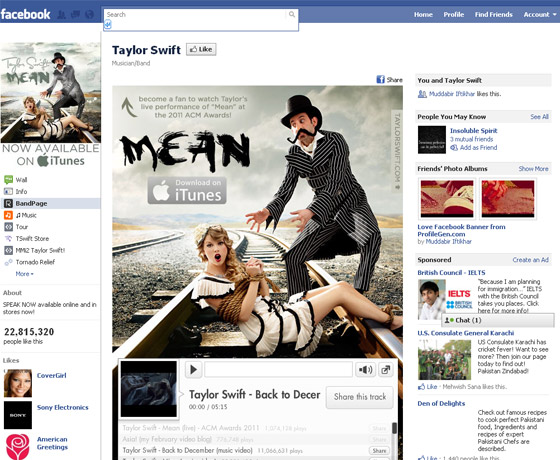Click the play button in music player

click(194, 370)
